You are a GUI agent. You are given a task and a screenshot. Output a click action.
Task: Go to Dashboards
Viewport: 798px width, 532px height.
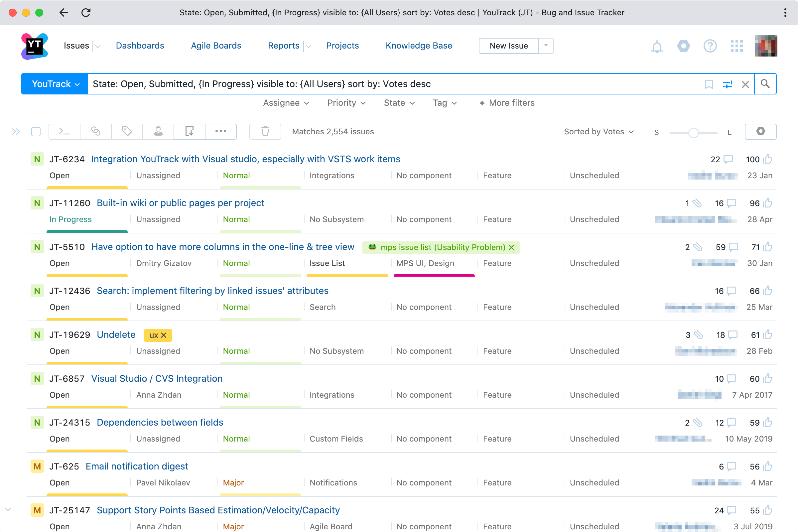coord(140,46)
